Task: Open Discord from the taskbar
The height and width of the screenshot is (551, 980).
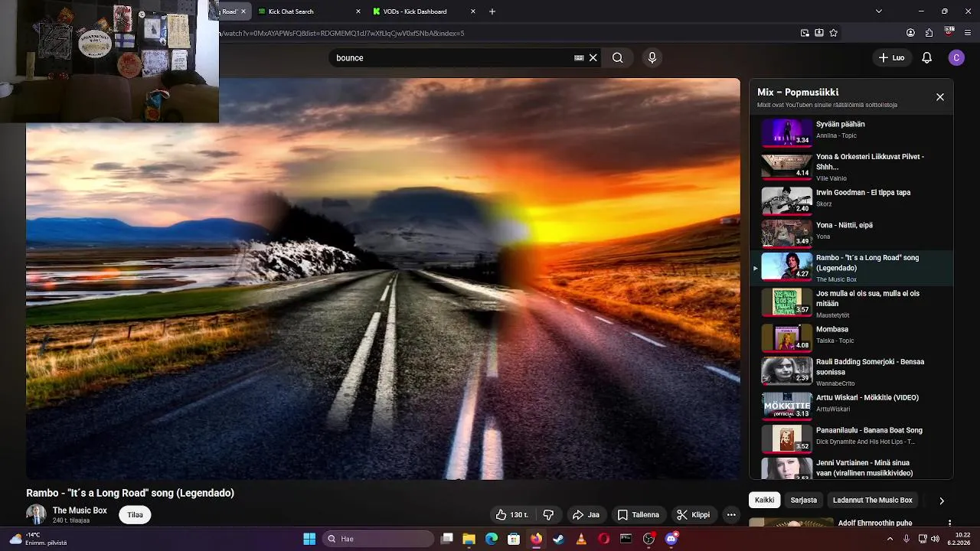Action: [671, 539]
